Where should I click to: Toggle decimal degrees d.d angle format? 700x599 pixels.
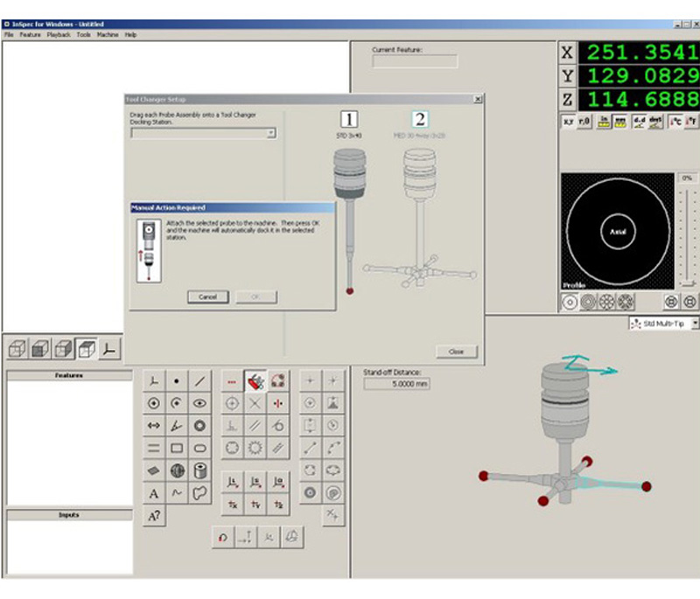coord(640,122)
